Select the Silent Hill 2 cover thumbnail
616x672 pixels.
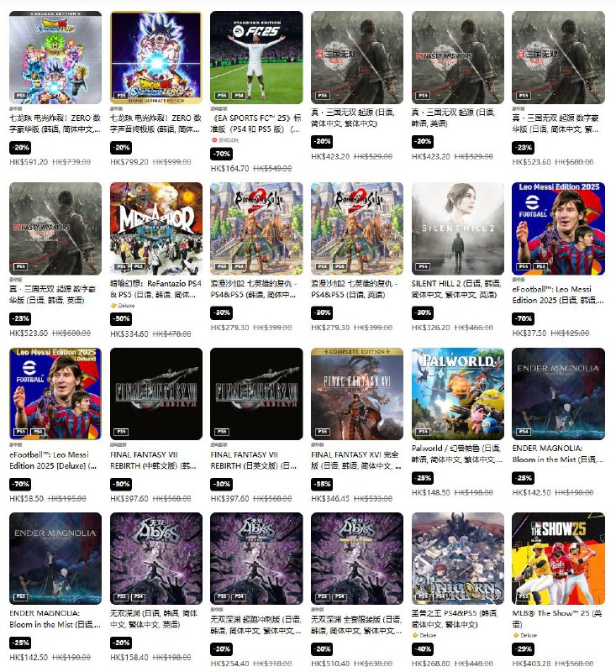[x=458, y=228]
